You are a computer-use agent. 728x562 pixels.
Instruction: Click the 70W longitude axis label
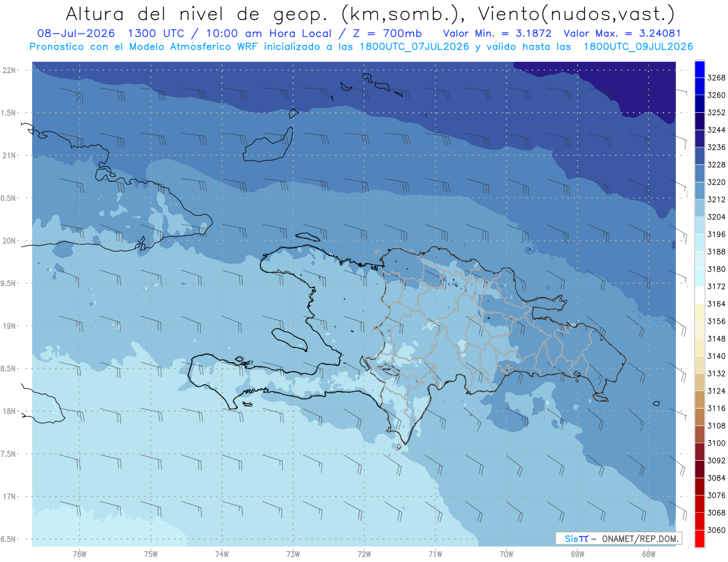click(507, 554)
